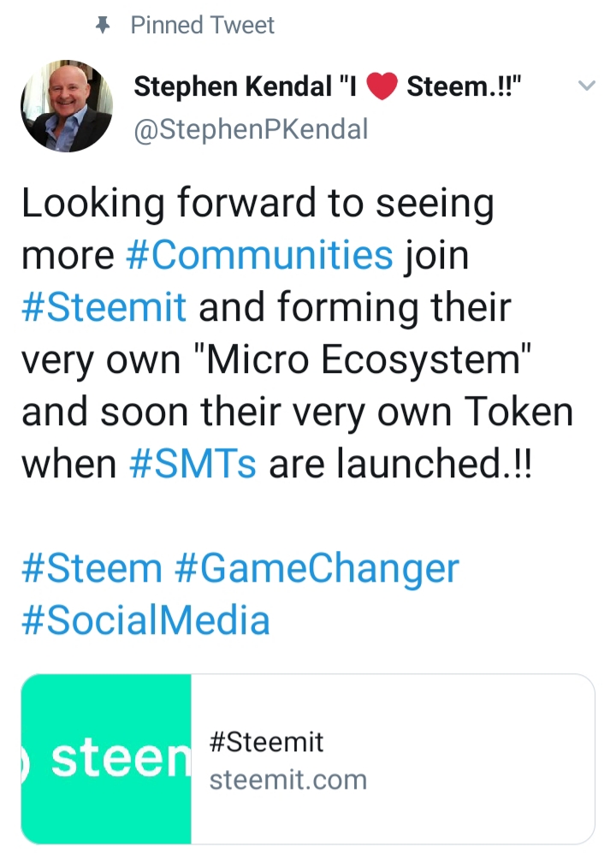Viewport: 616px width, 859px height.
Task: Open the #Steemit link card title
Action: point(266,741)
